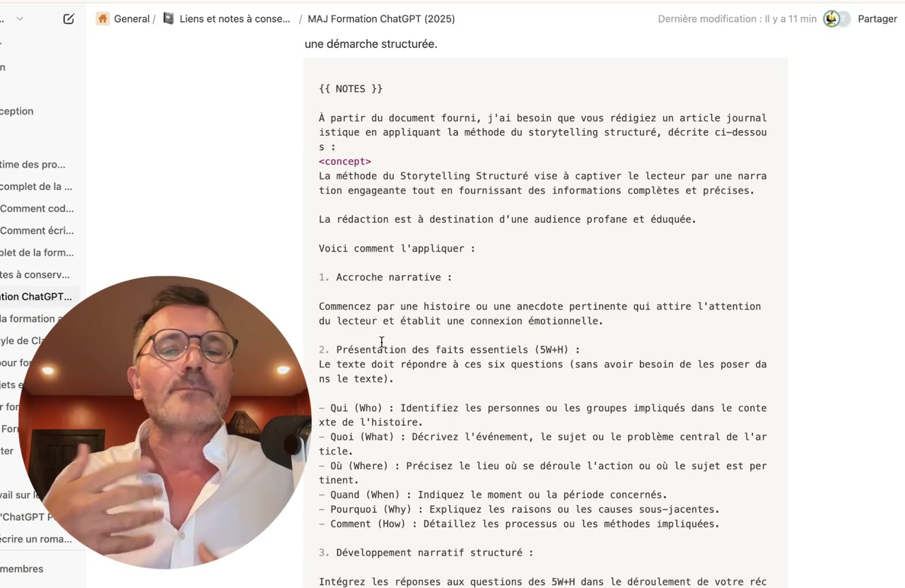The width and height of the screenshot is (905, 588).
Task: Click the '- Pourquoi (Why)' bullet line
Action: click(519, 510)
